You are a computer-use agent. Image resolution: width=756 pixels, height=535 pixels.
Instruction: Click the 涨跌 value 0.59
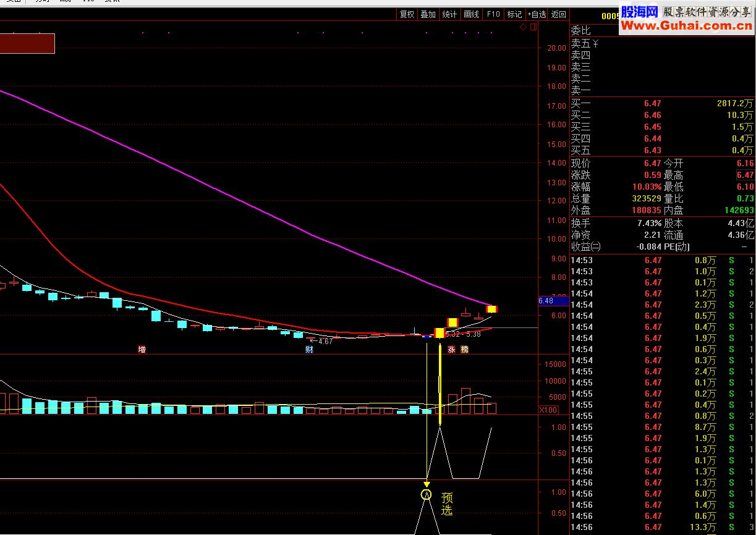pyautogui.click(x=652, y=175)
